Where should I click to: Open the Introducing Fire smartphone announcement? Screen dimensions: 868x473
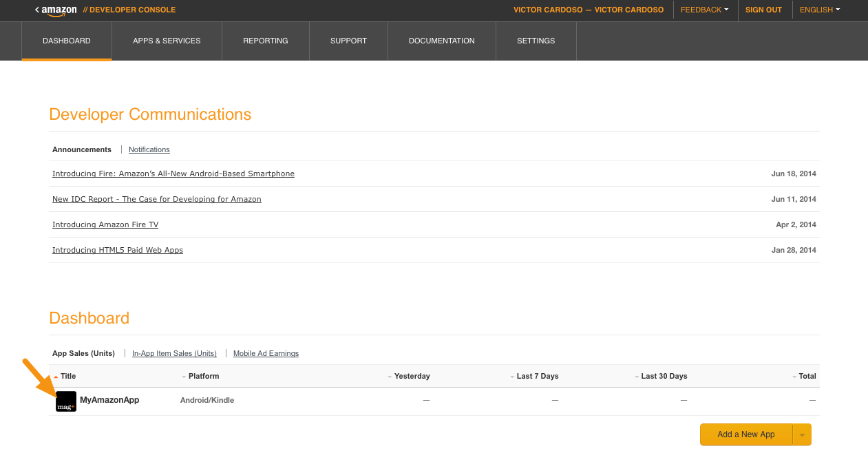point(173,174)
